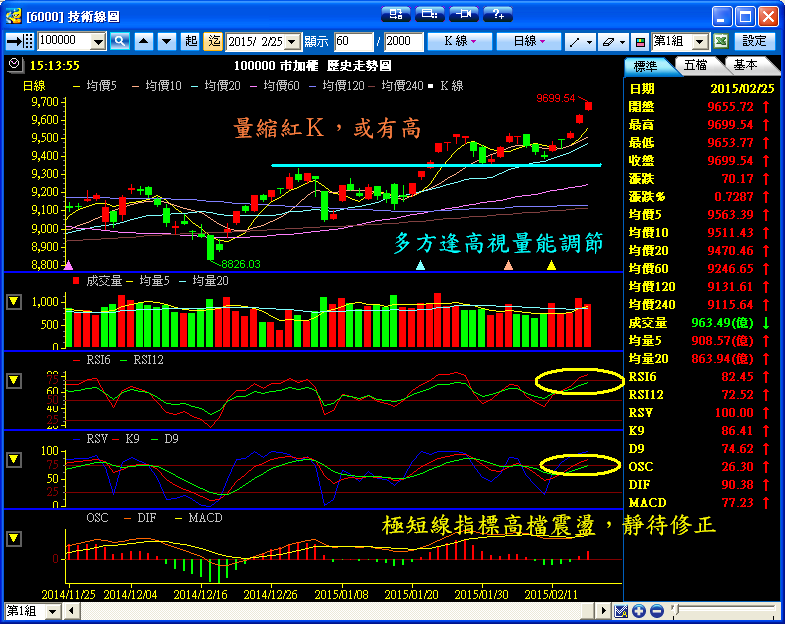This screenshot has height=624, width=785.
Task: Click the 設定 settings button
Action: click(755, 41)
